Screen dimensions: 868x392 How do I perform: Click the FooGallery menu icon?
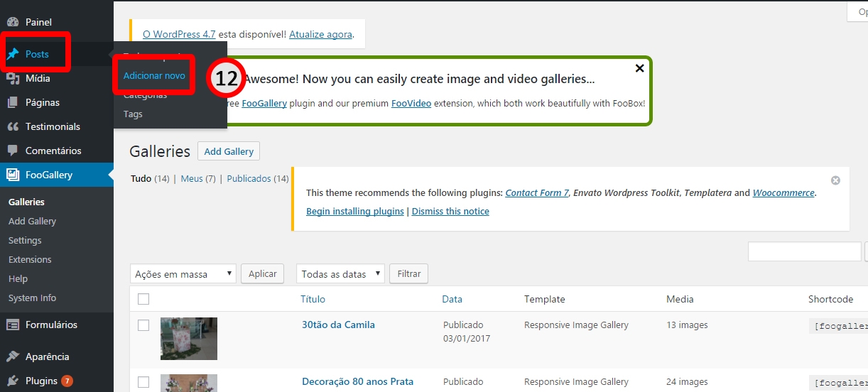point(13,175)
